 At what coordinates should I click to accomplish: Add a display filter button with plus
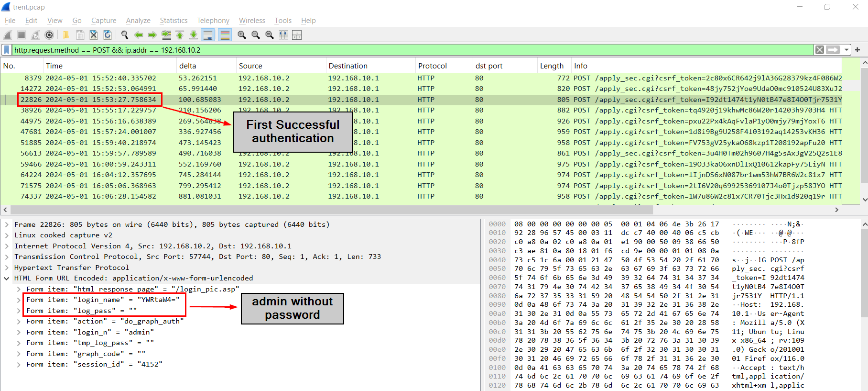coord(857,50)
